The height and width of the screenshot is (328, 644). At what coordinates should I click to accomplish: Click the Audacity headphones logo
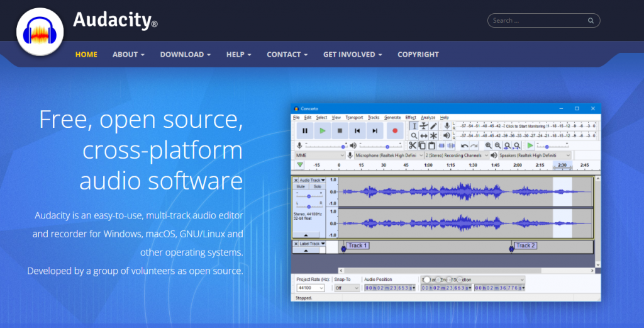click(40, 32)
